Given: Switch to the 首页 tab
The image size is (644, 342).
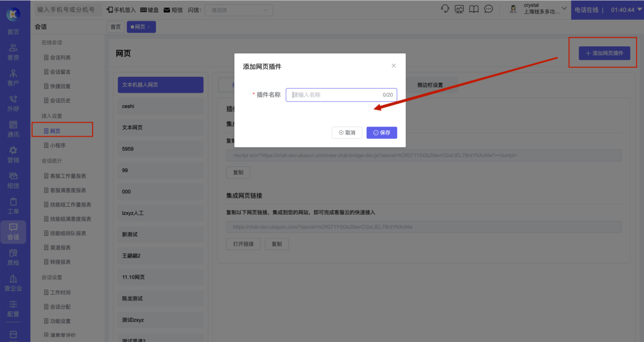Looking at the screenshot, I should click(116, 27).
